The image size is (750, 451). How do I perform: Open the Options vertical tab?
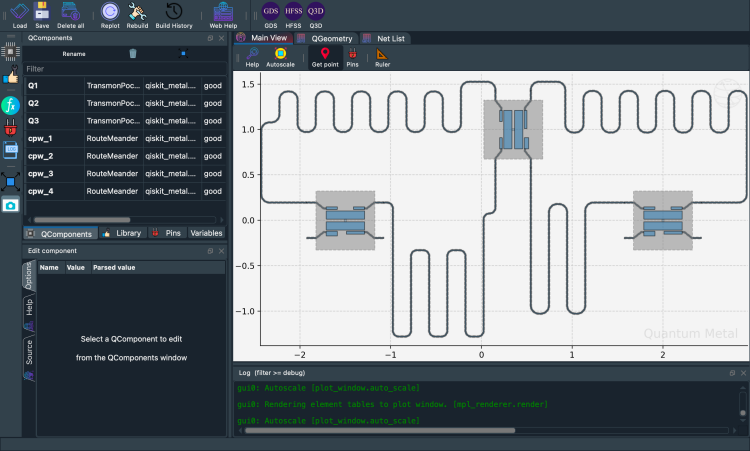click(29, 275)
